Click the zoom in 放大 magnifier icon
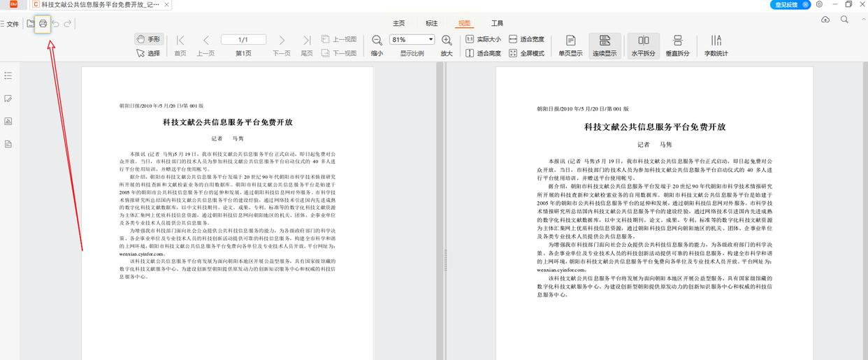The width and height of the screenshot is (868, 360). 447,41
